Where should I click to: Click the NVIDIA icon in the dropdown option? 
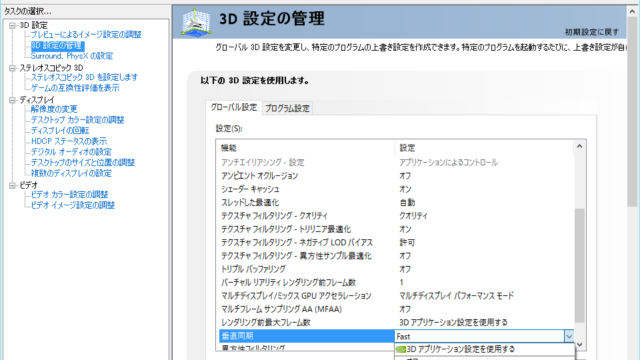[x=401, y=349]
